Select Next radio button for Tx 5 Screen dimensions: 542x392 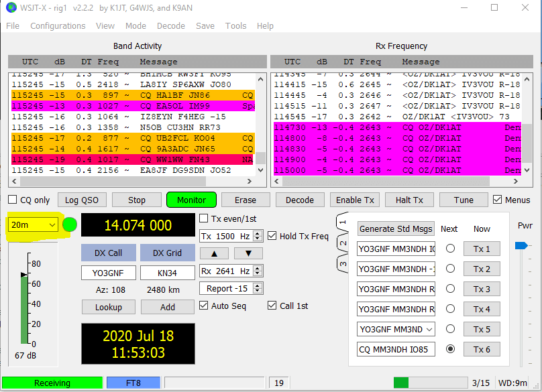tap(450, 329)
